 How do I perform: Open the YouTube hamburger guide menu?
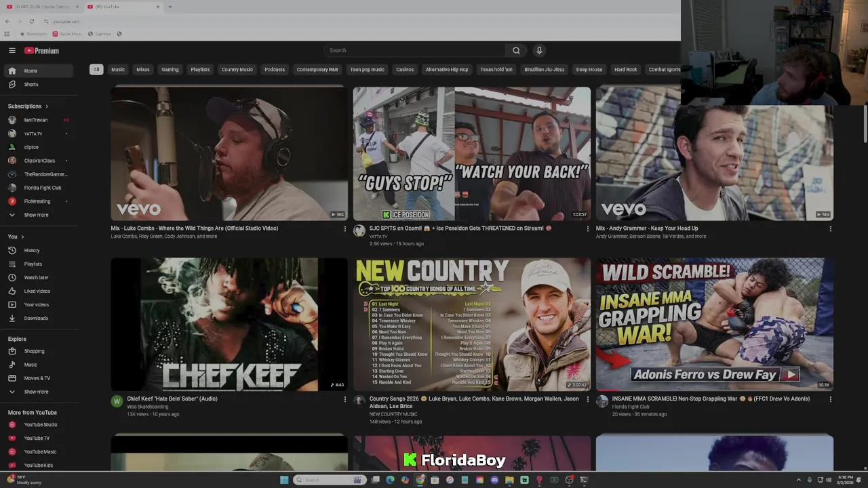[x=12, y=50]
